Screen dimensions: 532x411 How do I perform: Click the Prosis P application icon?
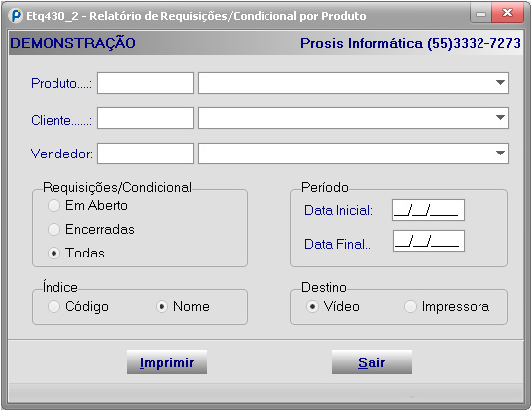coord(15,16)
